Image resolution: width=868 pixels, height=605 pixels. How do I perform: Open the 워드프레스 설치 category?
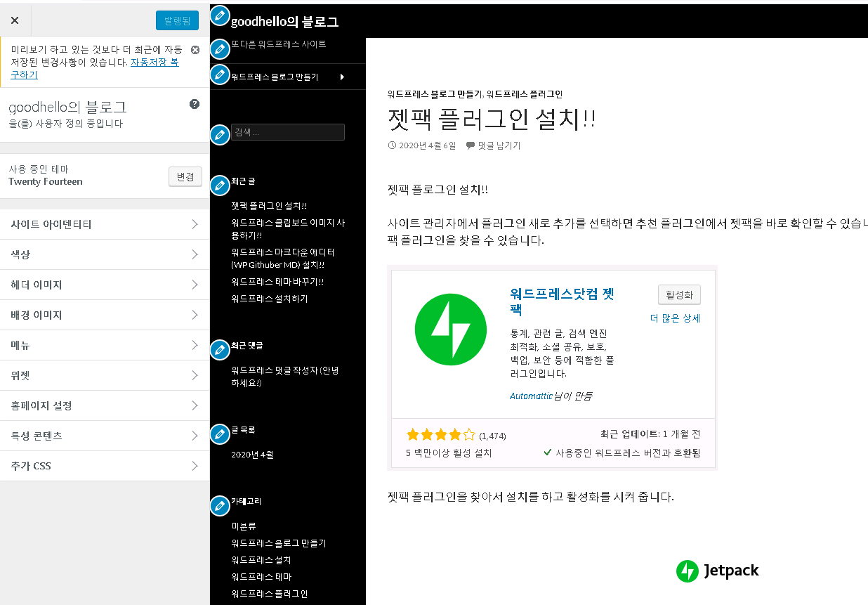tap(261, 560)
